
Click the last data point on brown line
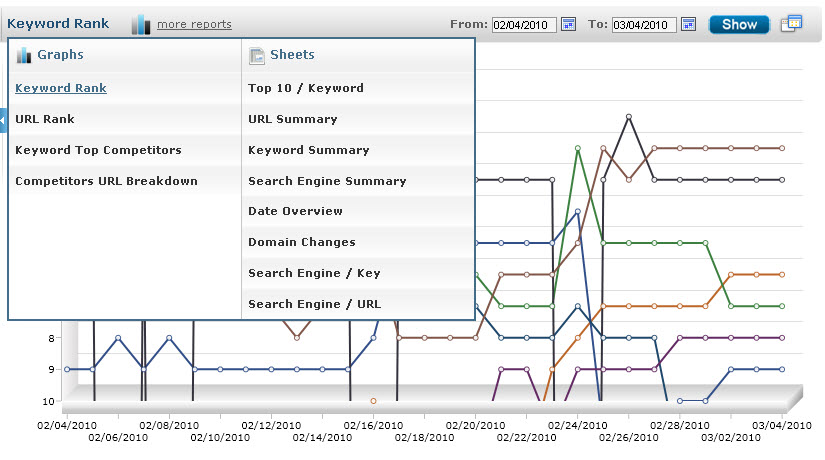pos(782,148)
